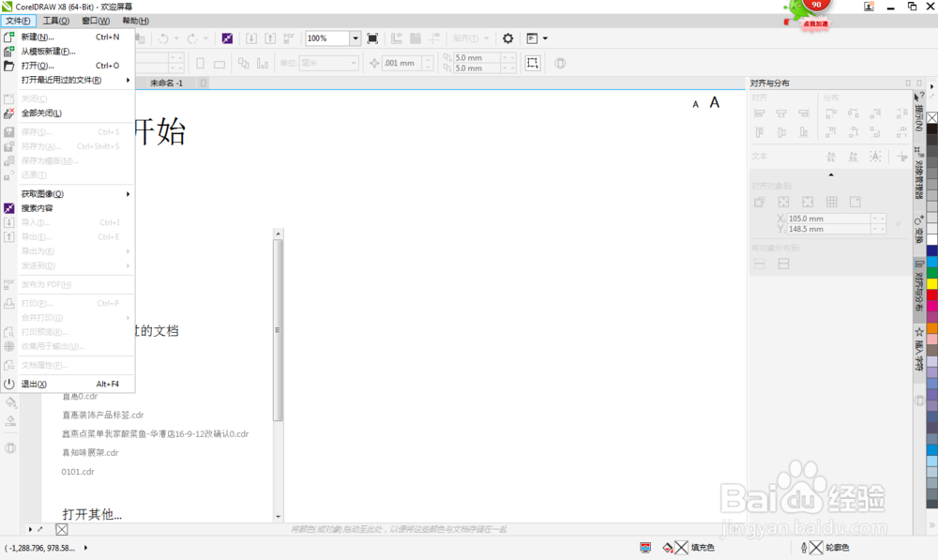938x560 pixels.
Task: Select the black color swatch
Action: (932, 129)
